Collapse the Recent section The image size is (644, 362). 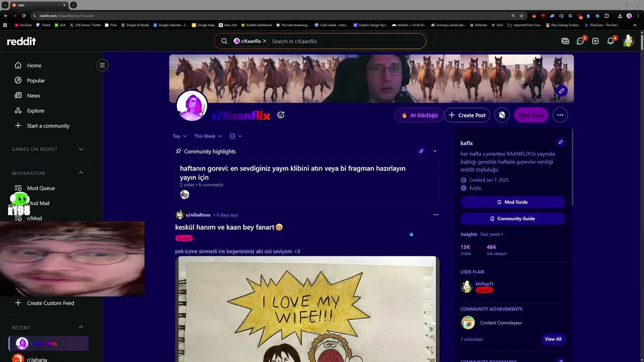[x=81, y=327]
